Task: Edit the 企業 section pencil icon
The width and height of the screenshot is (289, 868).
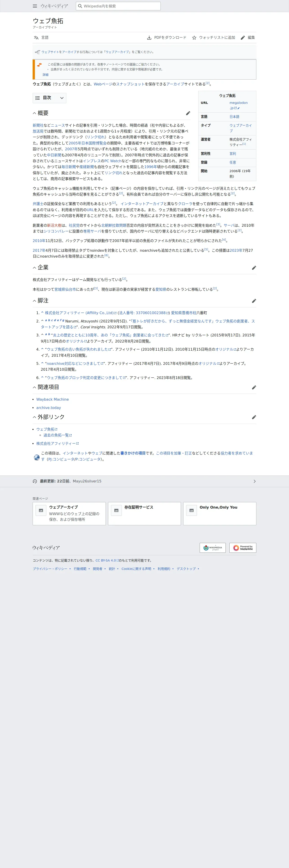Action: (254, 267)
